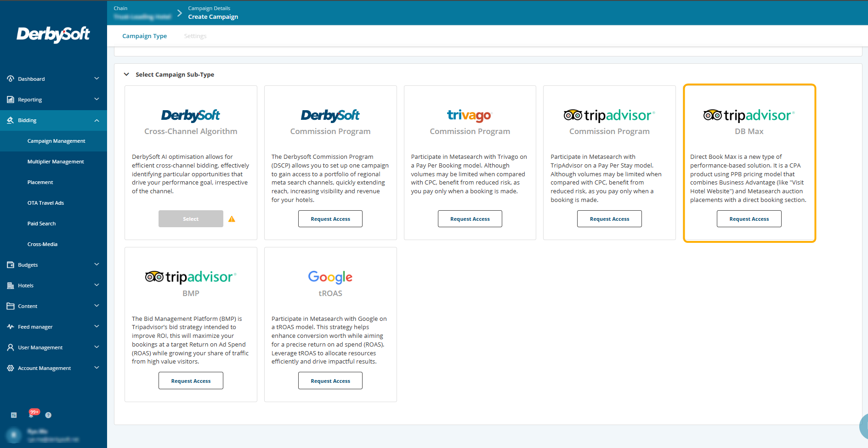
Task: Click the Feed manager pulse icon
Action: point(10,327)
